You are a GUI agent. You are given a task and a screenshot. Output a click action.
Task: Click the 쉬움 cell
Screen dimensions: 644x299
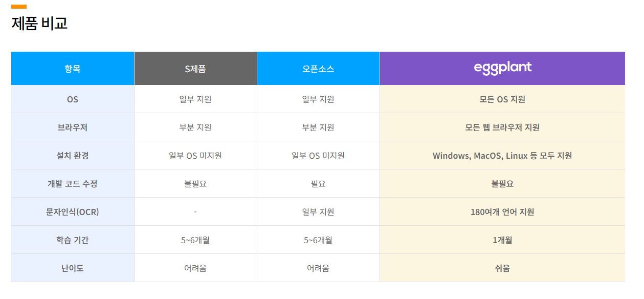point(502,268)
